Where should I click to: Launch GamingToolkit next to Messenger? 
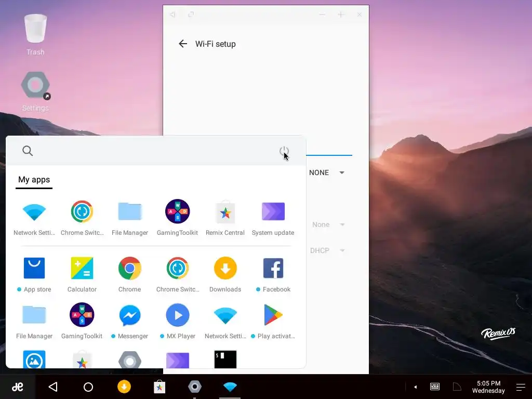pyautogui.click(x=82, y=321)
